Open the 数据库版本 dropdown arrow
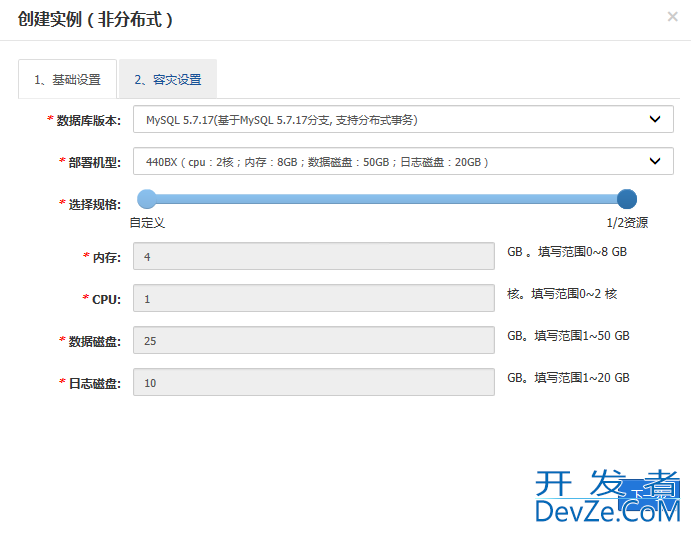This screenshot has height=533, width=691. (x=655, y=119)
